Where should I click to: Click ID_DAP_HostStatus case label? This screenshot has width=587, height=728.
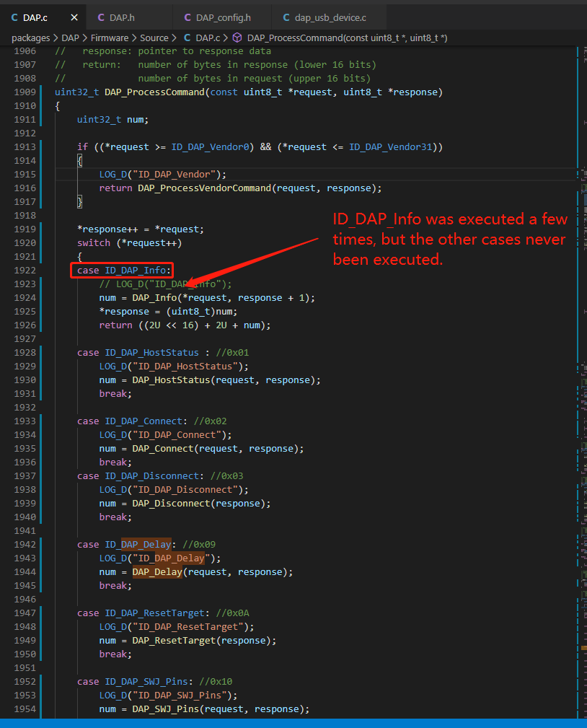[x=151, y=352]
